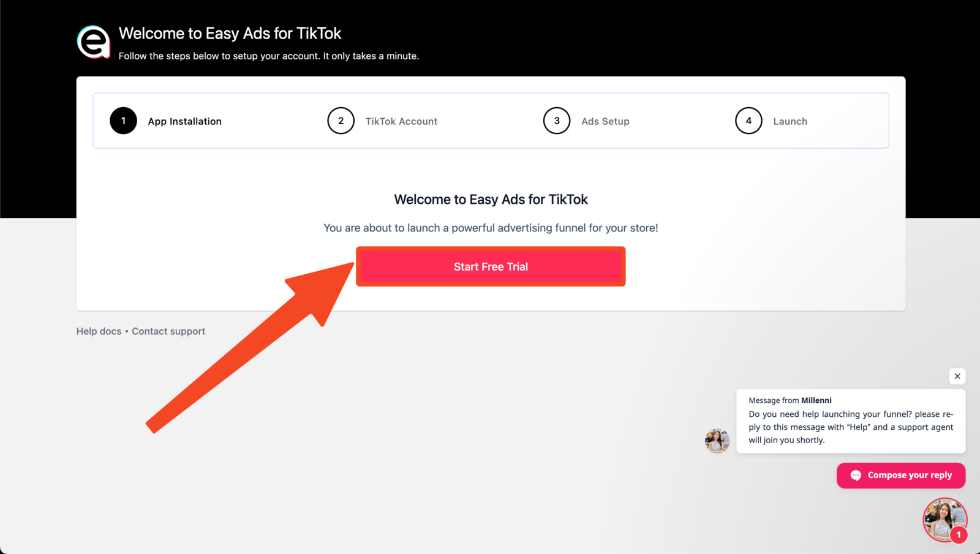
Task: Open the chat launcher avatar bottom right
Action: (x=944, y=519)
